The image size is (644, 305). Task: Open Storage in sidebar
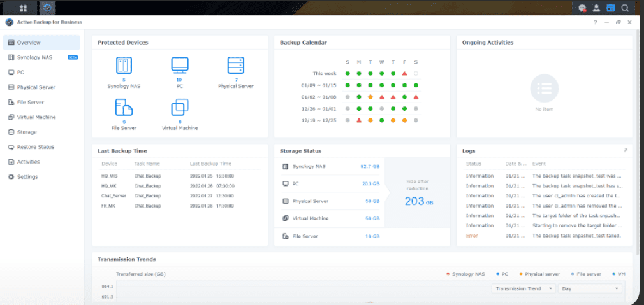[41, 132]
